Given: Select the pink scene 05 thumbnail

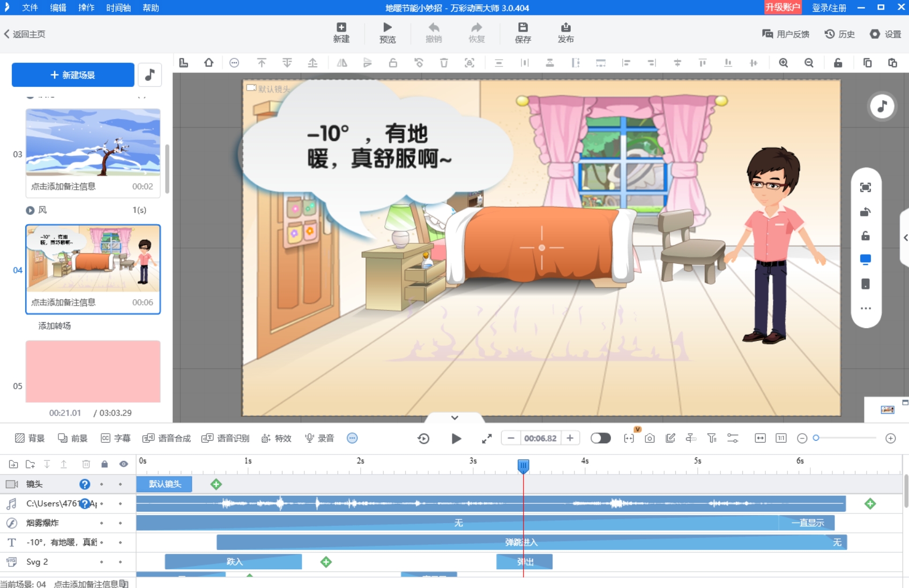Looking at the screenshot, I should coord(93,371).
